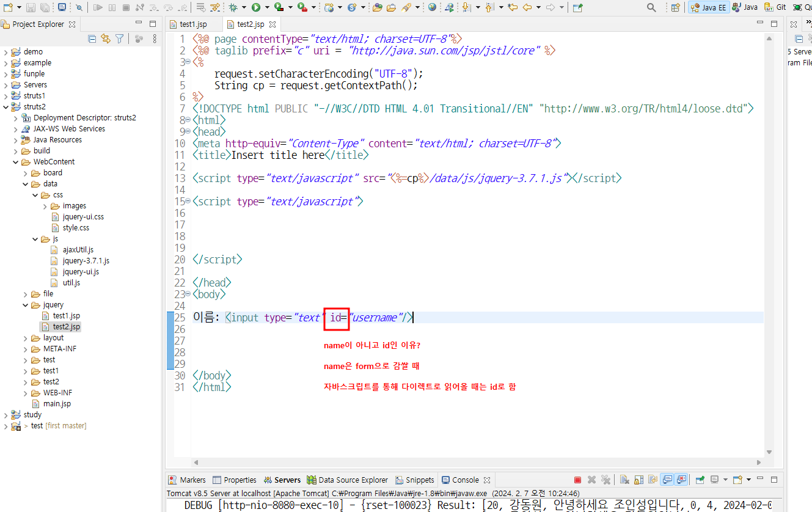Viewport: 812px width, 512px height.
Task: Switch to the Java perspective
Action: pyautogui.click(x=744, y=7)
